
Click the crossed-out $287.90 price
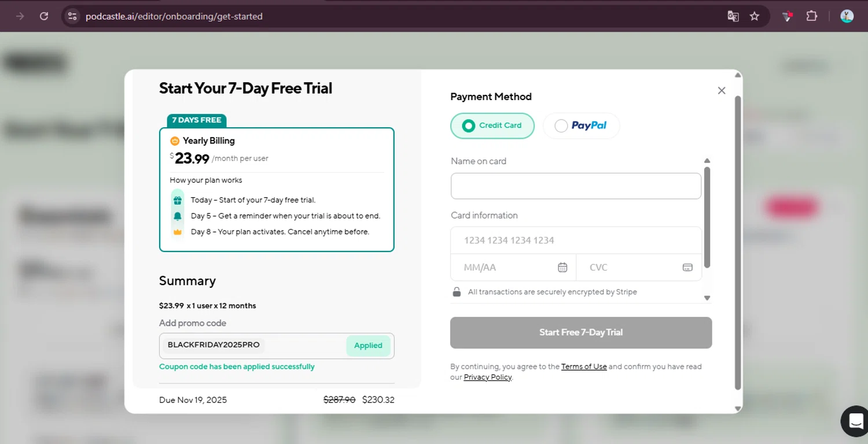tap(339, 399)
